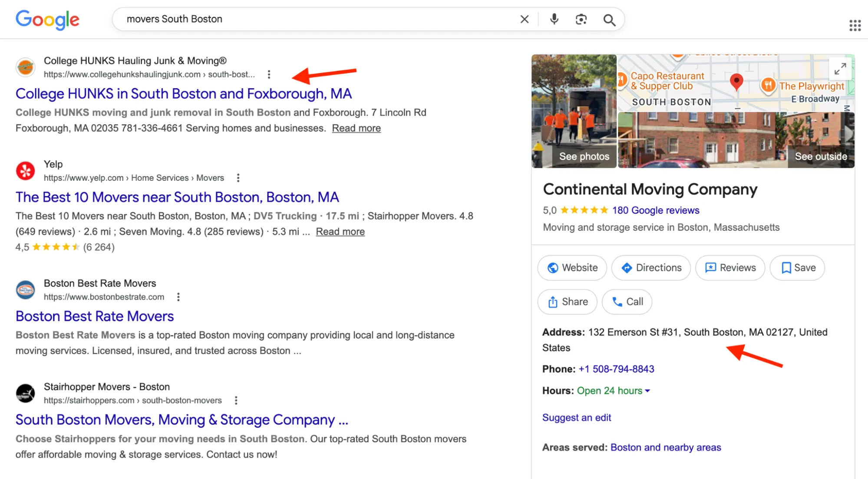View photos via the See photos thumbnail
Viewport: 868px width, 479px height.
[584, 156]
